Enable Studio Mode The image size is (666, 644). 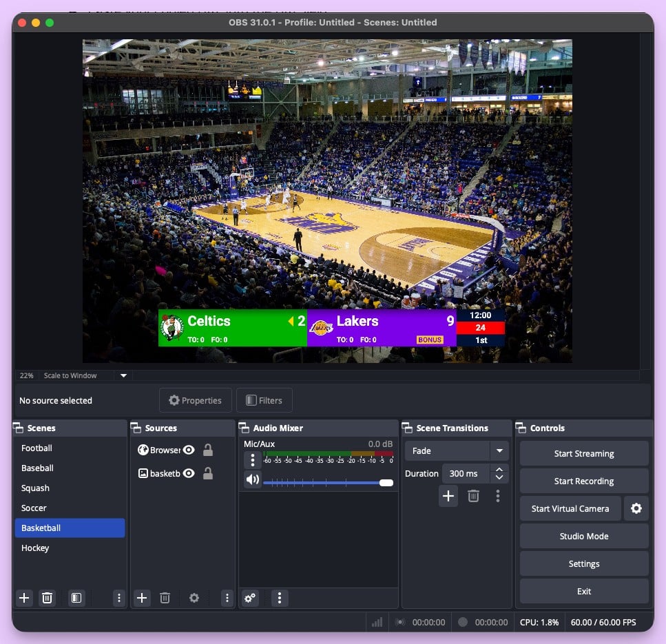583,536
